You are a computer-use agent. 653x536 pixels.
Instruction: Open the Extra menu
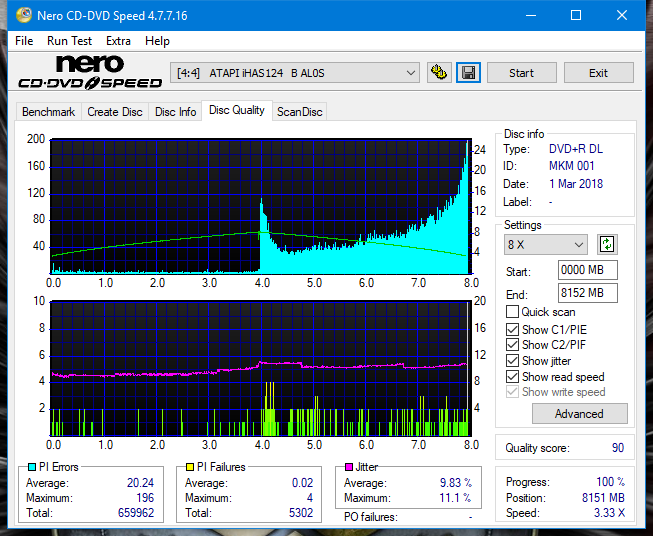tap(118, 41)
